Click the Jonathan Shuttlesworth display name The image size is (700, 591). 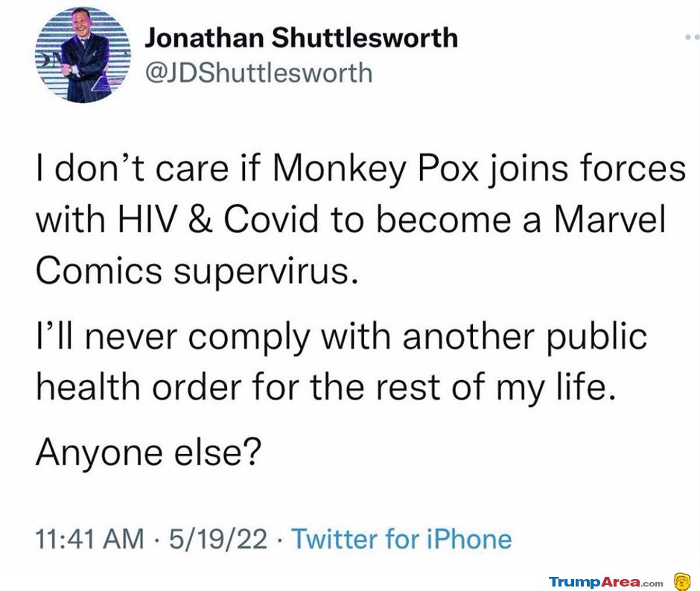point(302,37)
